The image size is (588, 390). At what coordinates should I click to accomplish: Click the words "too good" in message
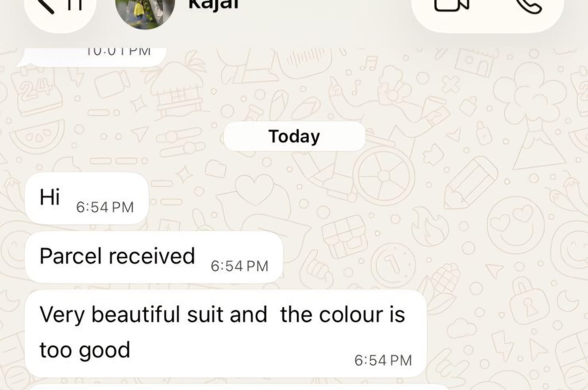click(x=85, y=350)
